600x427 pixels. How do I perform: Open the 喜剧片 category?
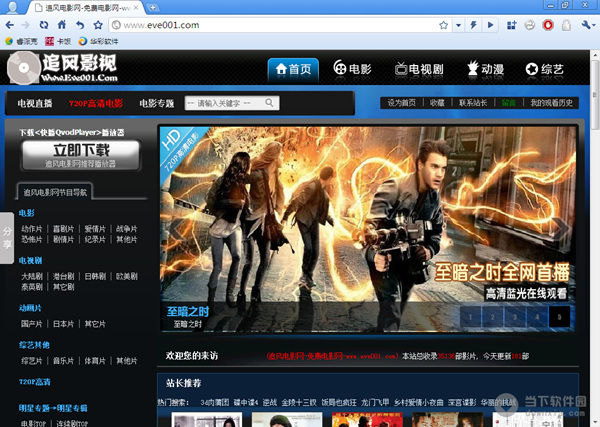[63, 229]
